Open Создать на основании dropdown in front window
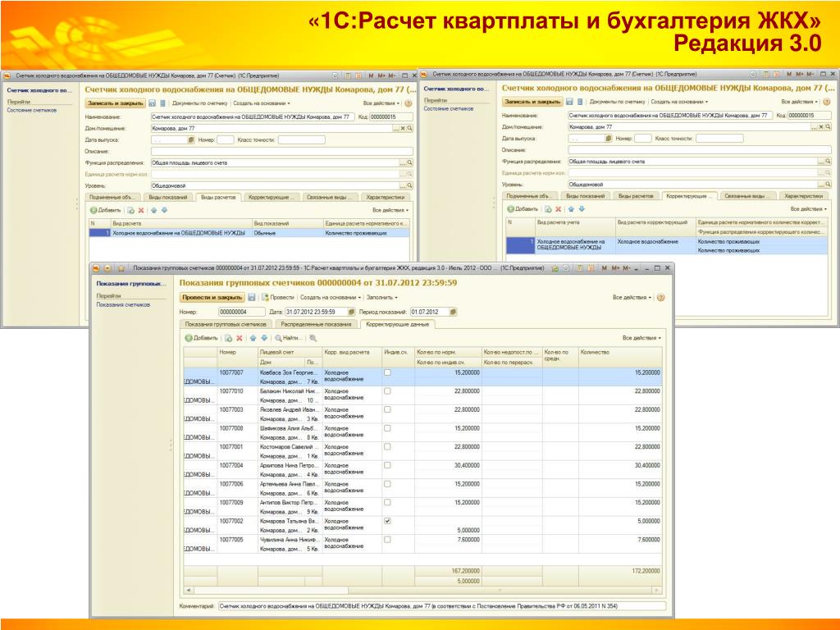Screen dimensions: 840x630 (331, 297)
